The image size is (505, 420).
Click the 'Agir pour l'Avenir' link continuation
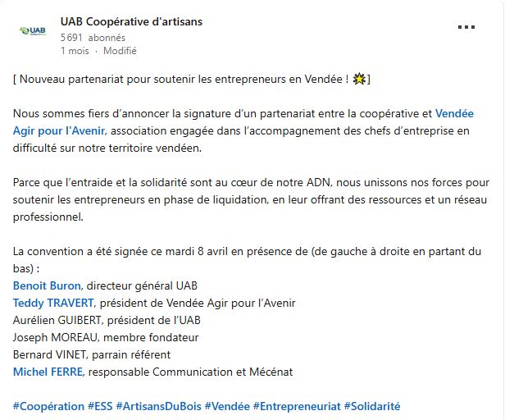coord(59,130)
